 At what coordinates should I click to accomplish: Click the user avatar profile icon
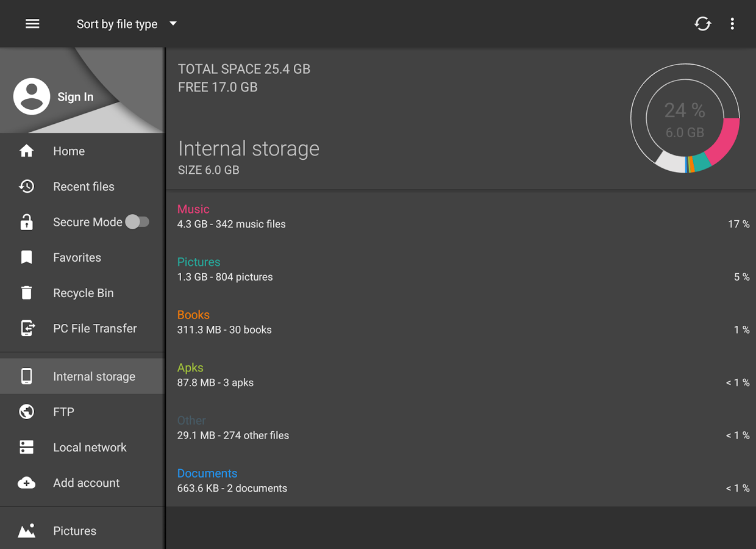pos(32,96)
